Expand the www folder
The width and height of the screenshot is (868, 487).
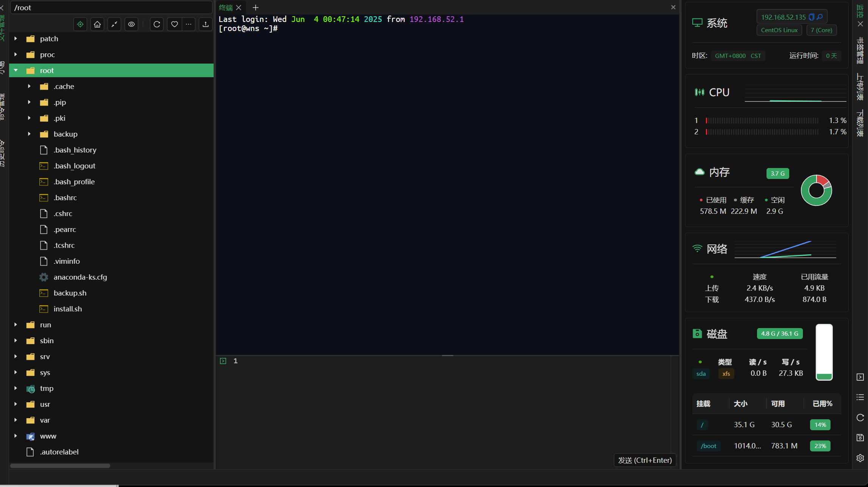pyautogui.click(x=16, y=436)
